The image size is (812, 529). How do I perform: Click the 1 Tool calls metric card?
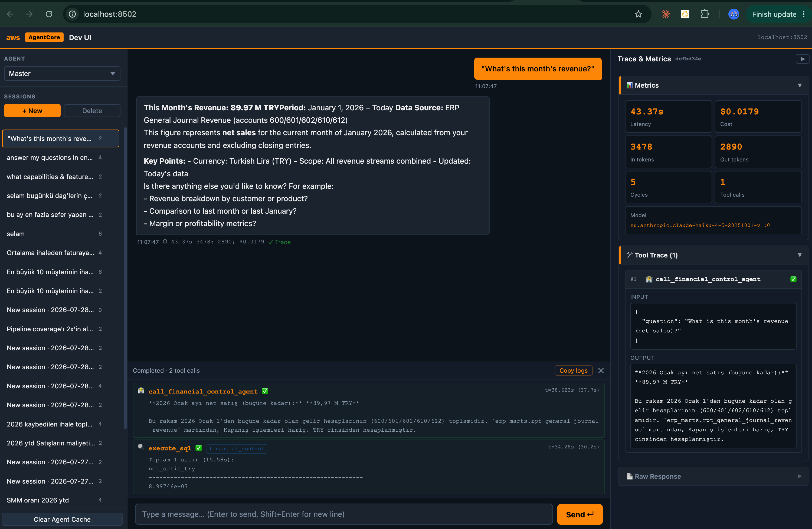coord(758,187)
